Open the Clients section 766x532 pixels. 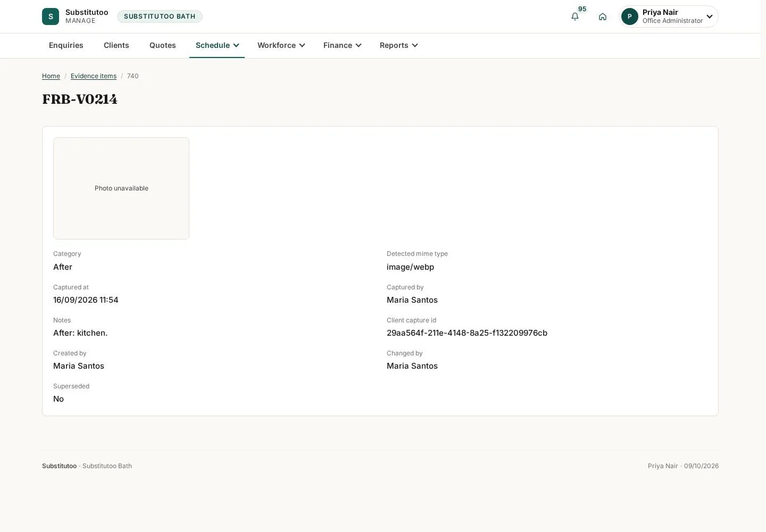[x=116, y=45]
